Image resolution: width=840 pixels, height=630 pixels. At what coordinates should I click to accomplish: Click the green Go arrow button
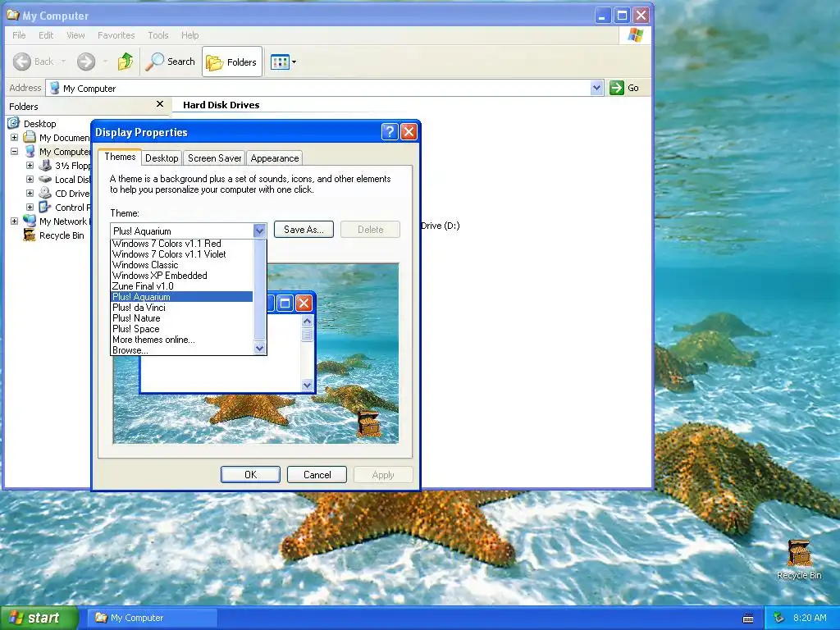617,88
